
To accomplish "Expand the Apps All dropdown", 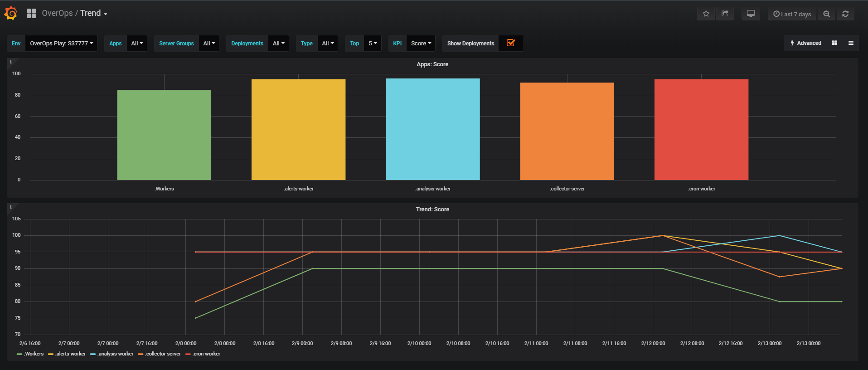I will click(x=137, y=44).
